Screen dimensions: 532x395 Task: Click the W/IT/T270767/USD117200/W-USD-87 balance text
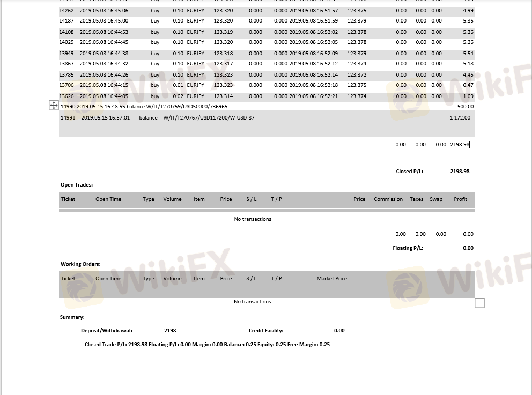pos(209,118)
